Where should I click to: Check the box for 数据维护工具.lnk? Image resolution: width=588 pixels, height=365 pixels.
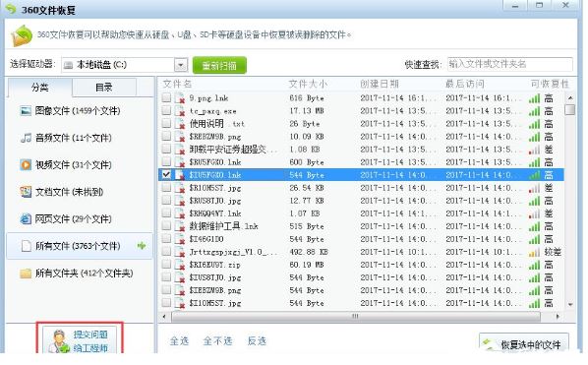166,226
